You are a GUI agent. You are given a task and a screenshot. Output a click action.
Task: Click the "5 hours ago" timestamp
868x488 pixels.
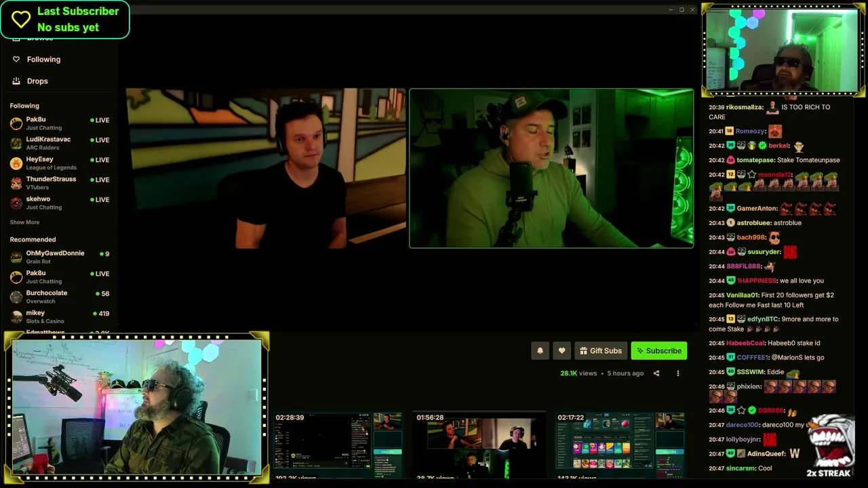click(625, 373)
